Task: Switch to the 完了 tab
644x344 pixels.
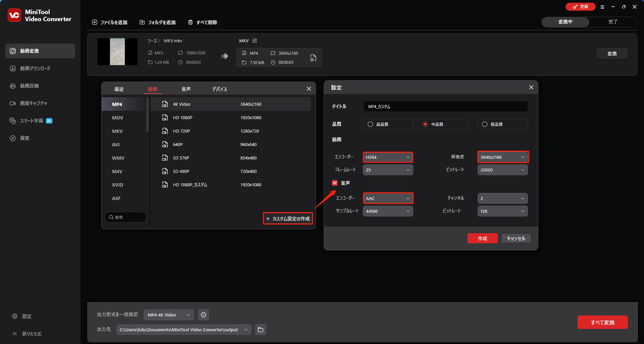Action: [613, 21]
